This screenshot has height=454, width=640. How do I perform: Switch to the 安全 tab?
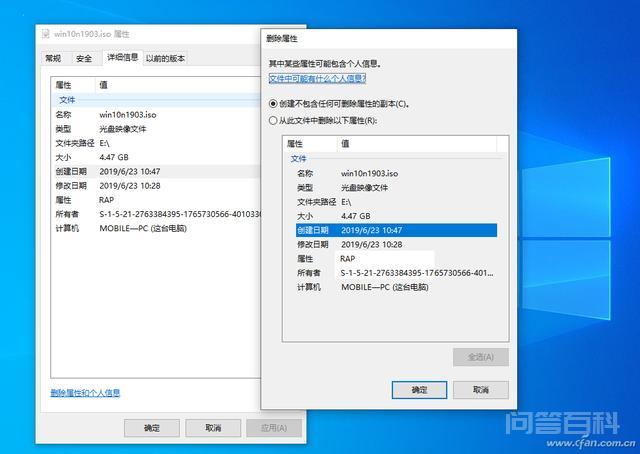(x=84, y=58)
